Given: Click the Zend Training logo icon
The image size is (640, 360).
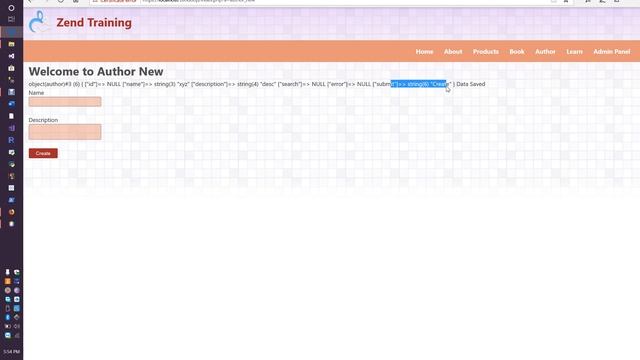Looking at the screenshot, I should point(38,22).
